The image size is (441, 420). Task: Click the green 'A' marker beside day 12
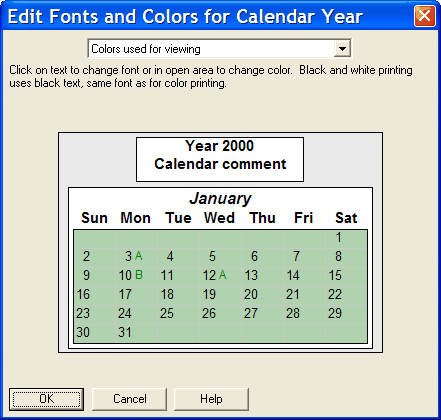(223, 275)
